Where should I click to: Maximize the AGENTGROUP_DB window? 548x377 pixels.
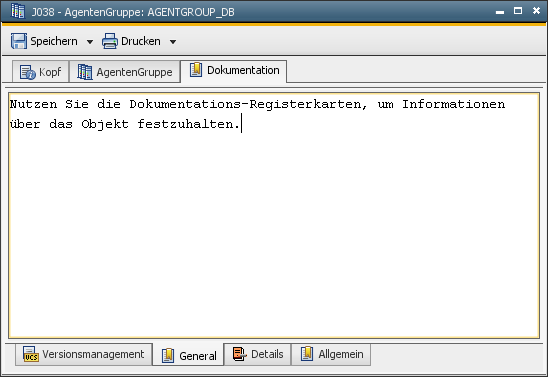click(518, 11)
